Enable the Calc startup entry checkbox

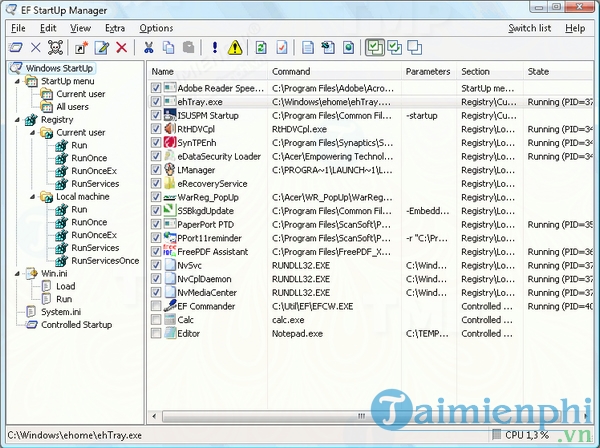pos(156,319)
